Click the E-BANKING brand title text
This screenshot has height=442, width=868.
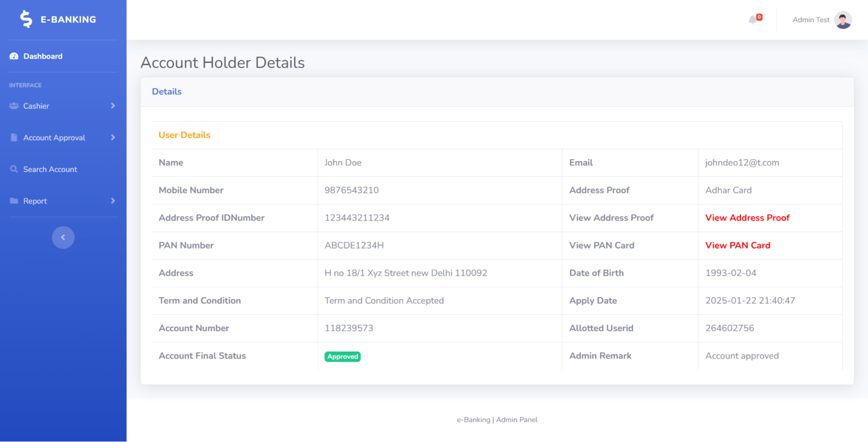point(68,20)
